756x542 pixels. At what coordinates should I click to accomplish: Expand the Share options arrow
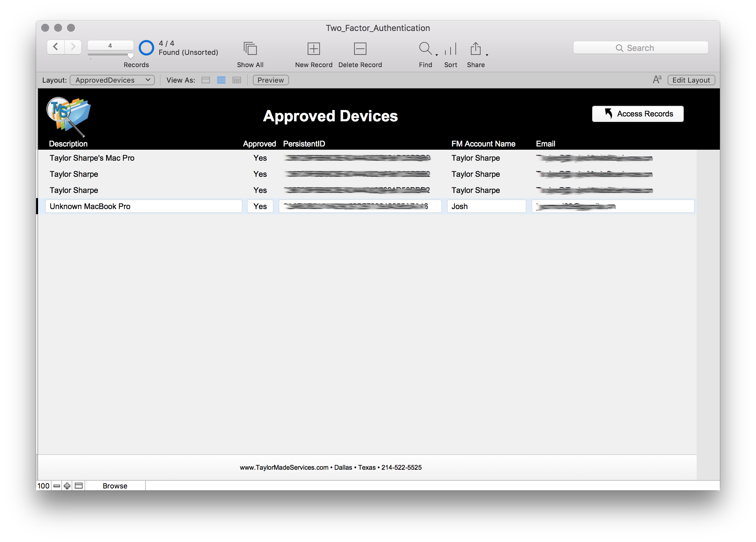tap(487, 55)
